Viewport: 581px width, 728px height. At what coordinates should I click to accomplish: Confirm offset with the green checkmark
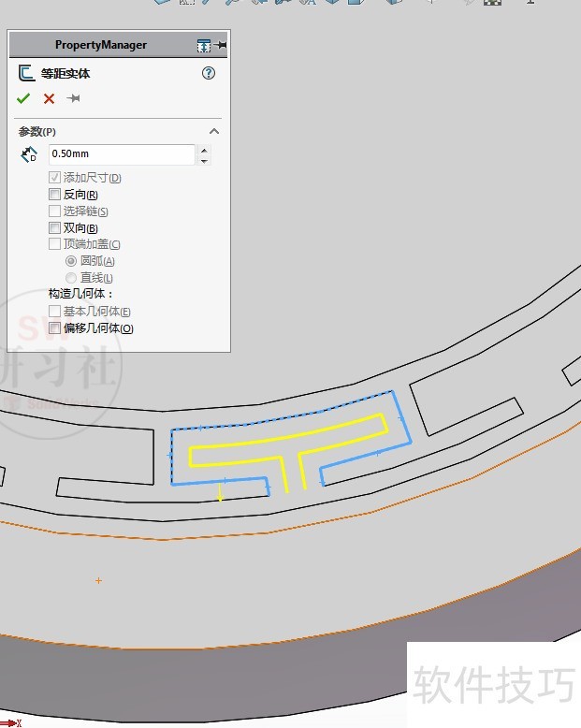[x=23, y=98]
